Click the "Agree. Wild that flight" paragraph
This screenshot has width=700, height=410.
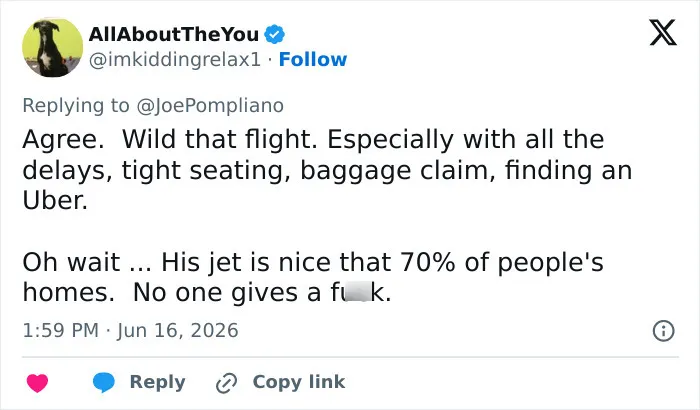point(327,170)
